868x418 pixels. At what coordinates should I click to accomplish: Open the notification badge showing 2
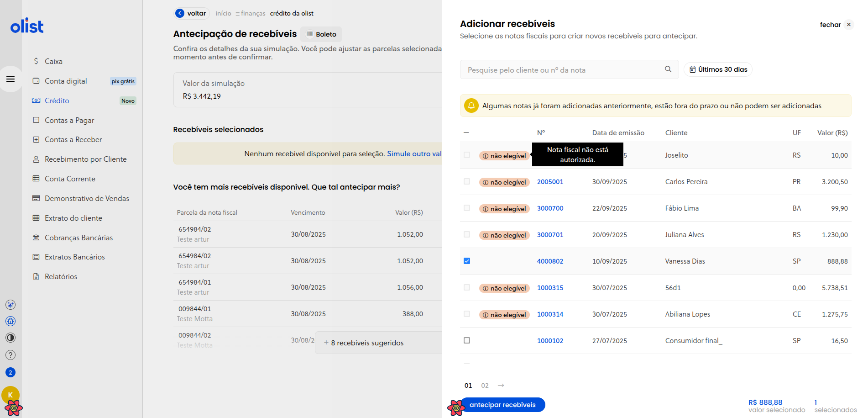(10, 372)
